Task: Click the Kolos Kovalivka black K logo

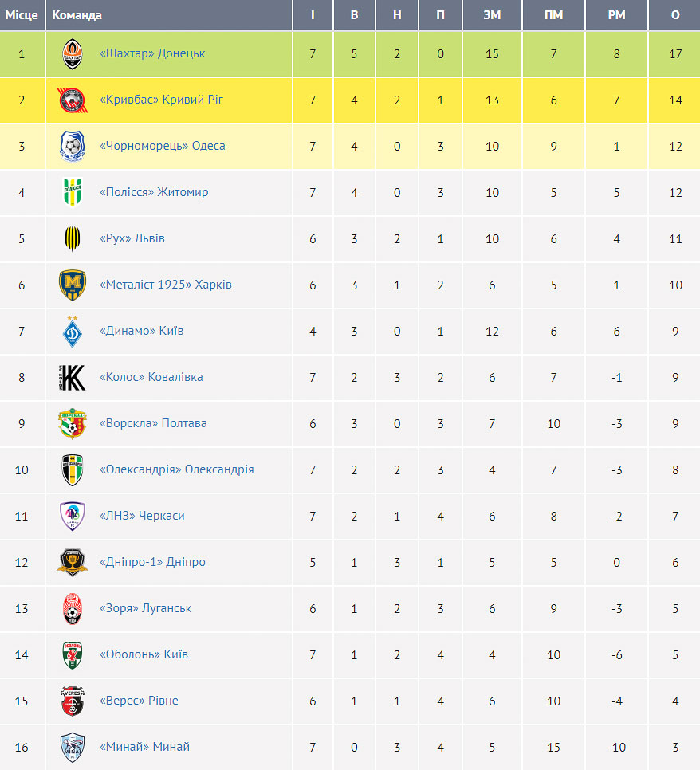Action: coord(73,378)
